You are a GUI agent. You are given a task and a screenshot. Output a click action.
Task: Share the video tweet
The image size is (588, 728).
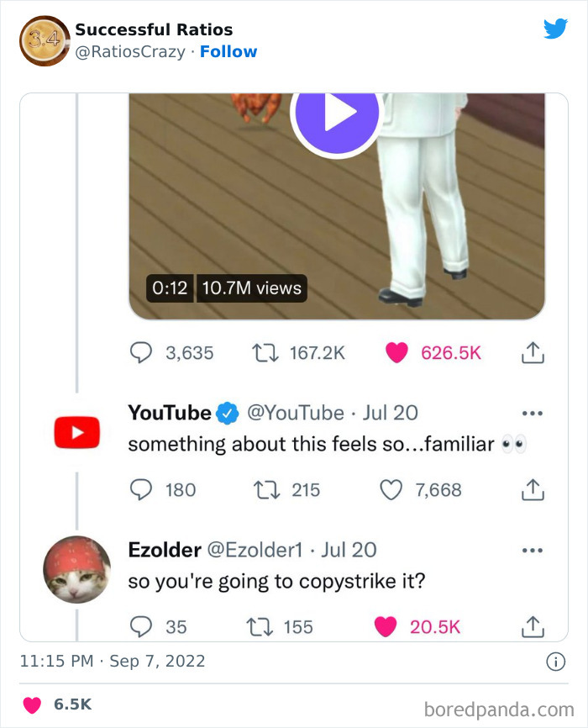[533, 353]
